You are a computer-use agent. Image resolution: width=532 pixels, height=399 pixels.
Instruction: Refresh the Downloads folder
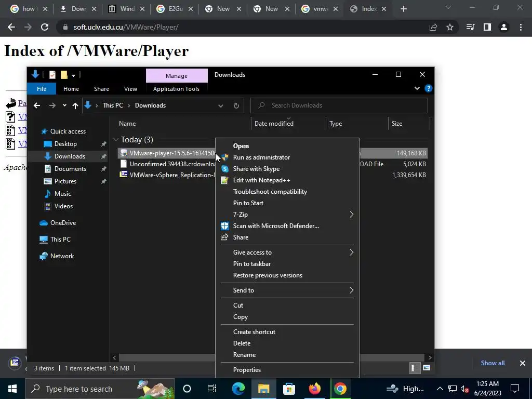tap(236, 105)
